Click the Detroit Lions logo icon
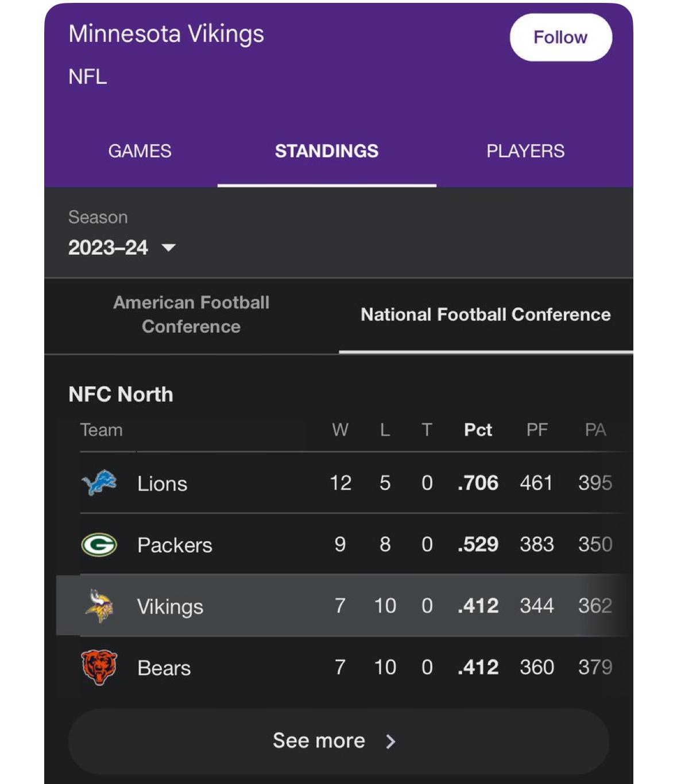 pos(99,483)
